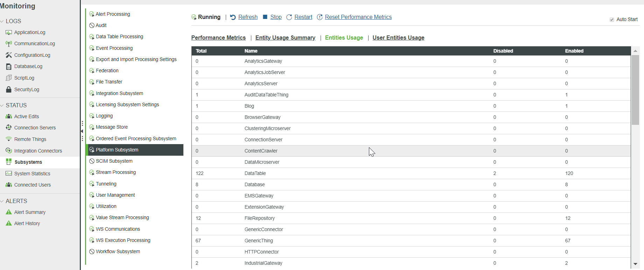Select the DataTable row name
The height and width of the screenshot is (270, 644).
pos(255,173)
